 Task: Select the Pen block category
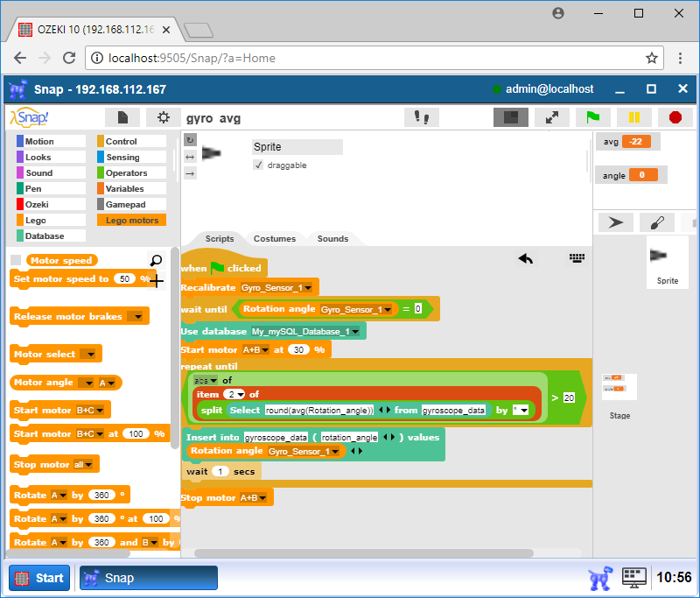pyautogui.click(x=51, y=188)
